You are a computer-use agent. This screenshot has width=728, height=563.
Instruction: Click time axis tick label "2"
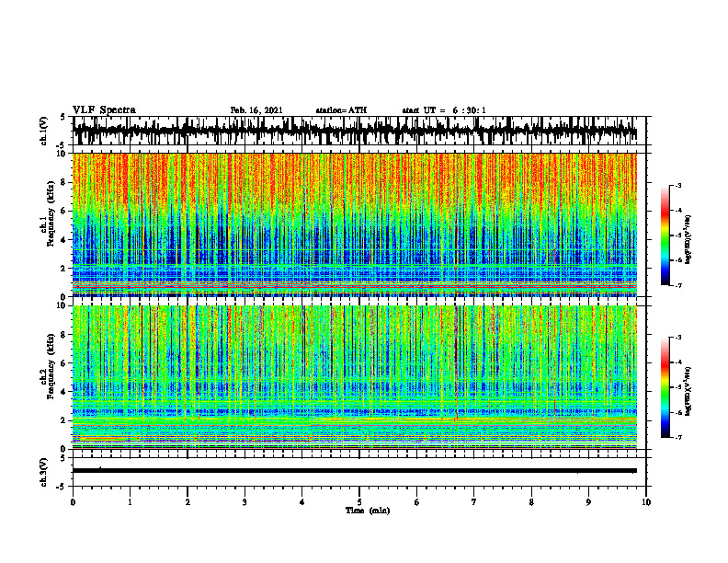point(188,502)
